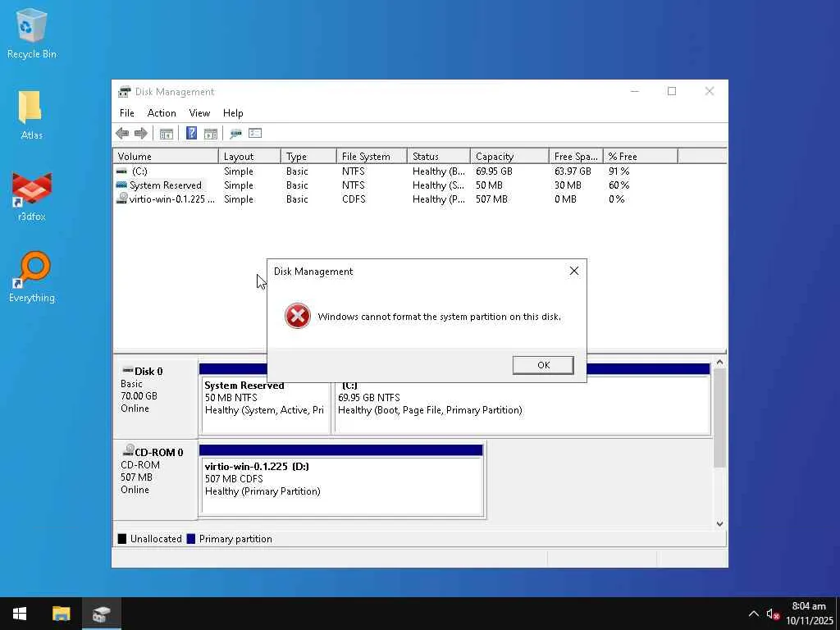The height and width of the screenshot is (630, 840).
Task: Click the Healthy (B... status cell
Action: pos(439,171)
